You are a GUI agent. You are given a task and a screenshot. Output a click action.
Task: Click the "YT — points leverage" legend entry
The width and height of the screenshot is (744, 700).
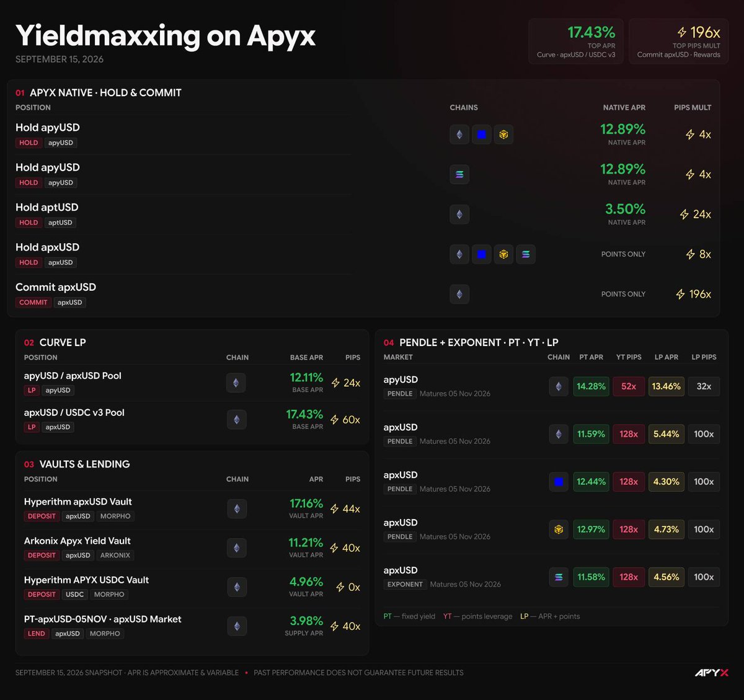477,616
